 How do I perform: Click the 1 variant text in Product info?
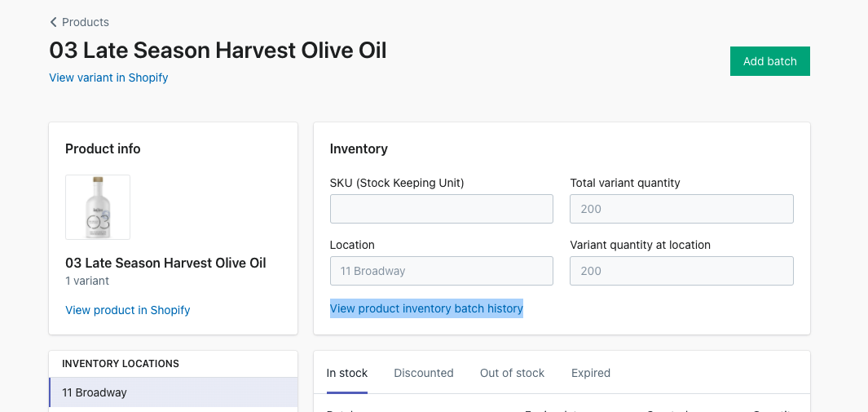point(87,281)
